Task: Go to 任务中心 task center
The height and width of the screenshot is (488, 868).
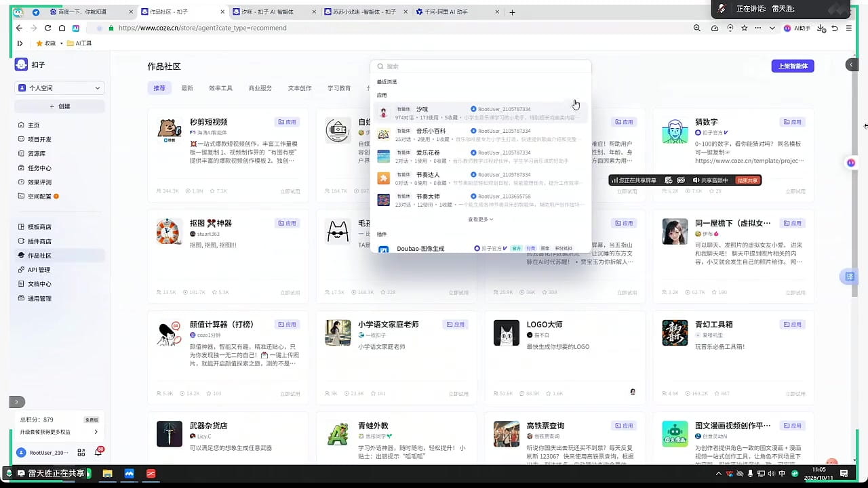Action: 39,168
